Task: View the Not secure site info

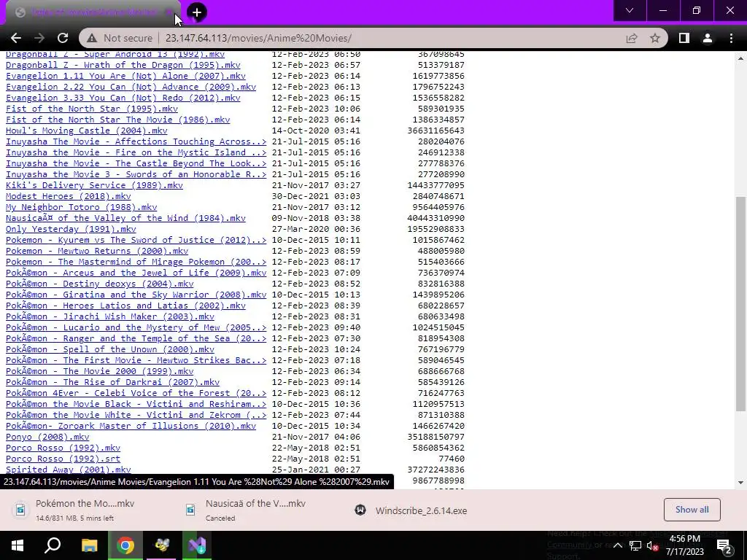Action: point(120,38)
